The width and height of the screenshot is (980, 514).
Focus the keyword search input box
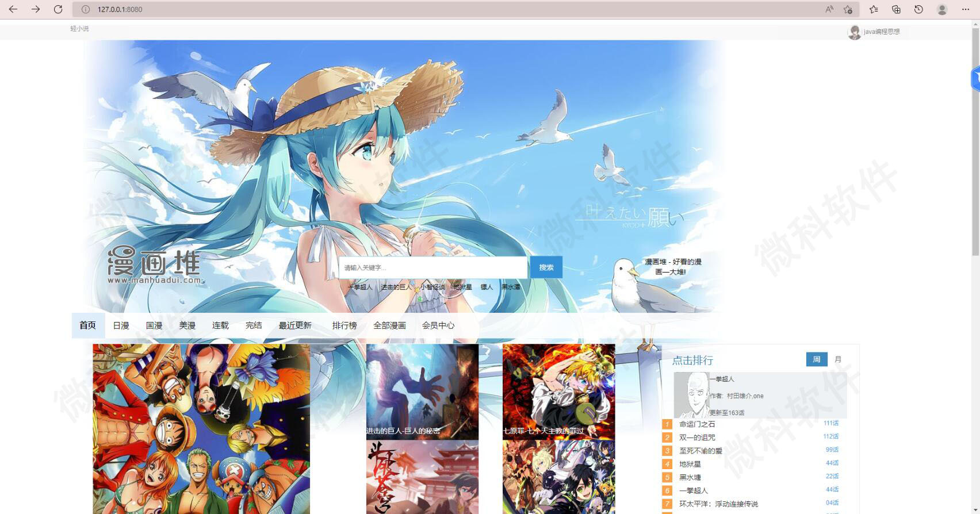[433, 267]
